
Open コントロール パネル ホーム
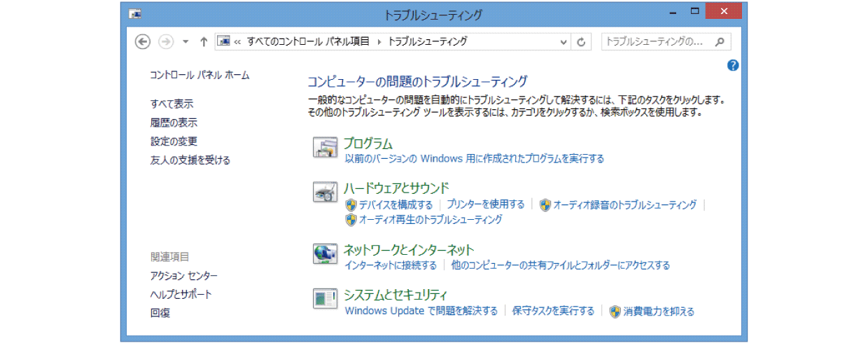tap(199, 75)
